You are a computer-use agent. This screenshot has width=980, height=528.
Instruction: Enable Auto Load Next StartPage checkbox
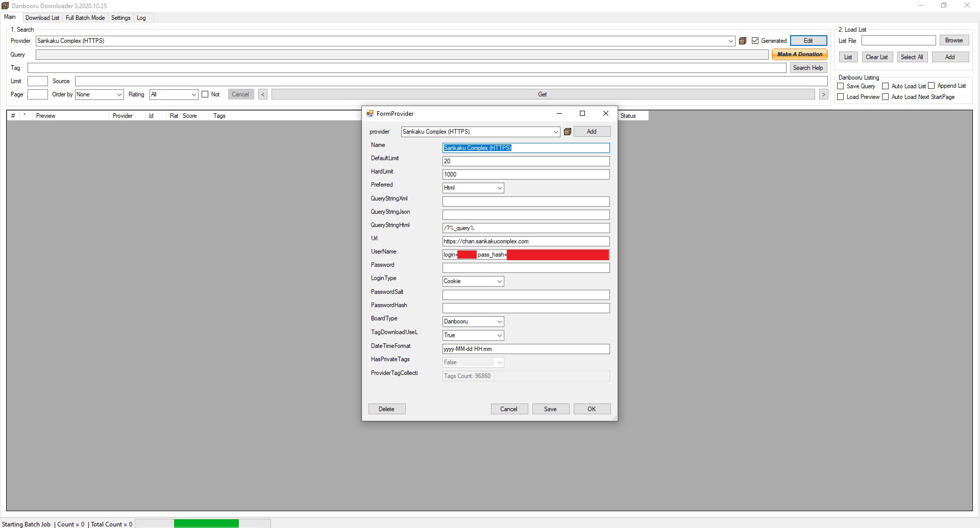pos(886,97)
